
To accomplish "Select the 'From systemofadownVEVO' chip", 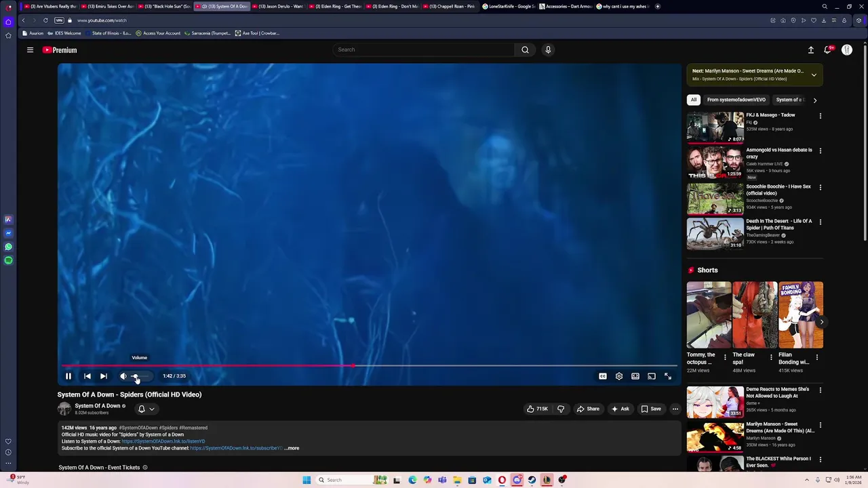I will pyautogui.click(x=736, y=100).
